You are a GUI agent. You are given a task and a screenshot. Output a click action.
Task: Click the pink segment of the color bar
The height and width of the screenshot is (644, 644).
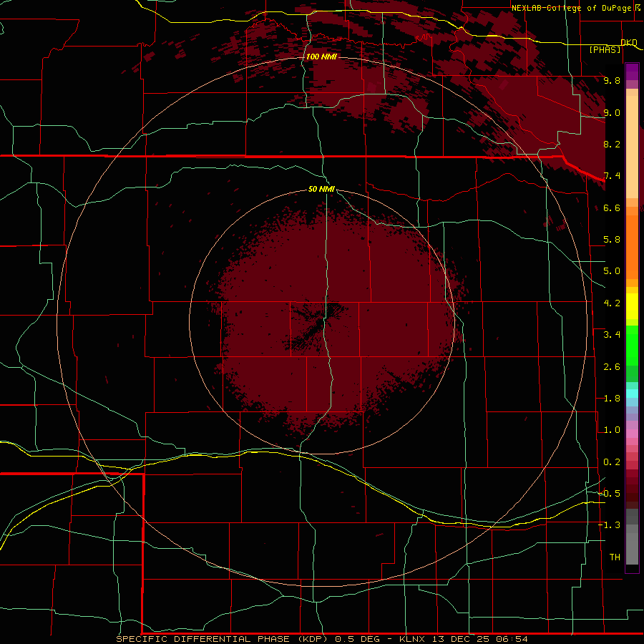[x=632, y=434]
